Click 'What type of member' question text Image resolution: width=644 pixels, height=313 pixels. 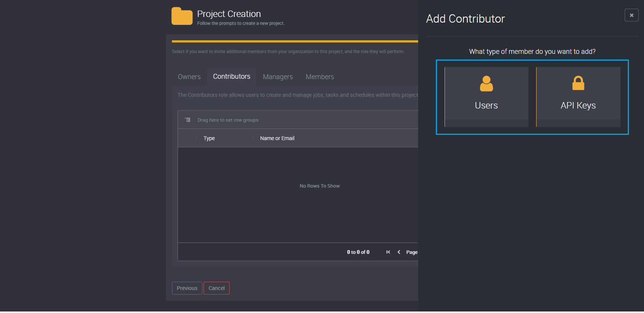click(x=532, y=52)
